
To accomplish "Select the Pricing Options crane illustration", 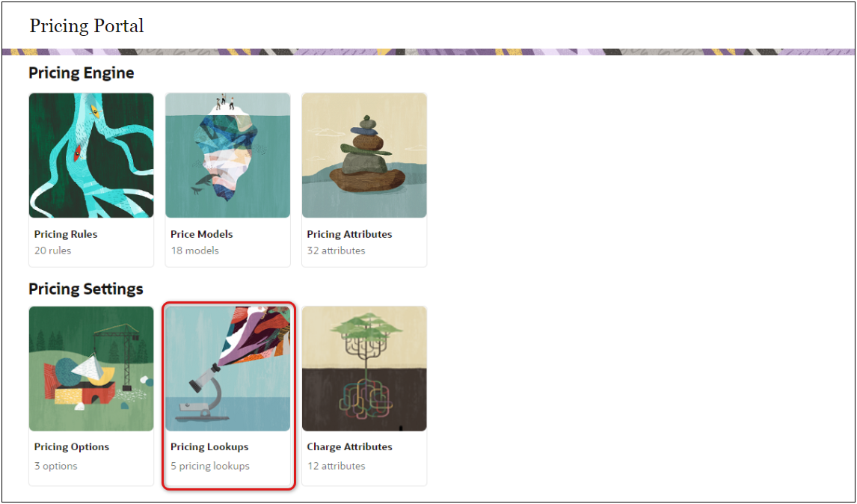I will (91, 369).
